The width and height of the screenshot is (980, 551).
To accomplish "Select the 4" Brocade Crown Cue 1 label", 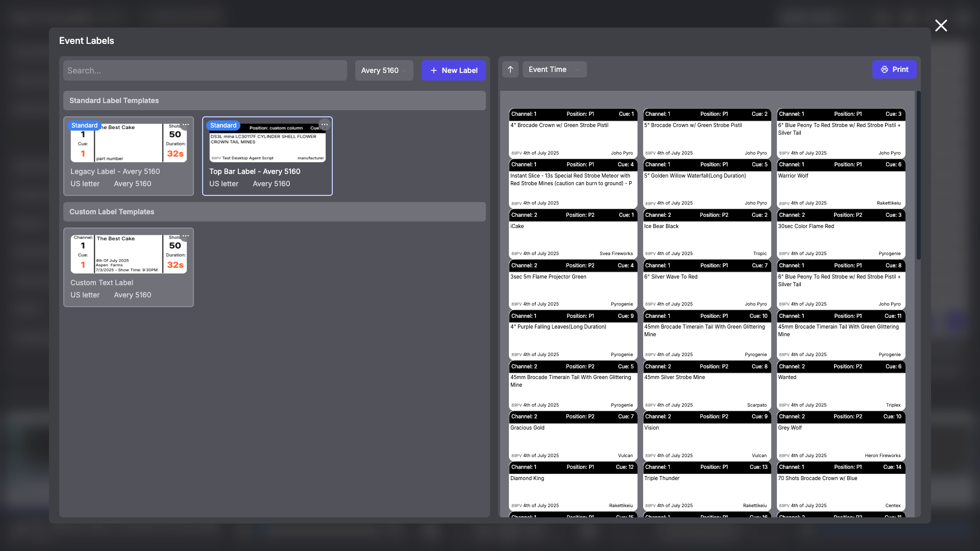I will [573, 133].
